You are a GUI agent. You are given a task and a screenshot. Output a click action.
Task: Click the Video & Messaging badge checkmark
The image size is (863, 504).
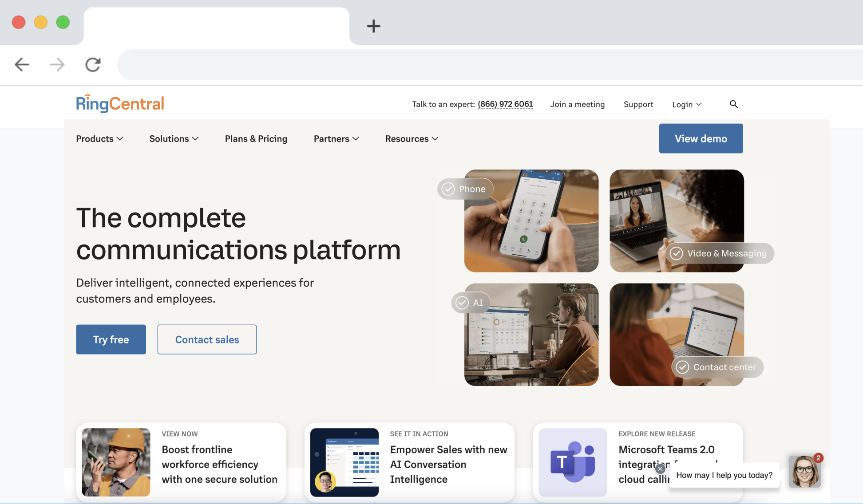point(676,253)
